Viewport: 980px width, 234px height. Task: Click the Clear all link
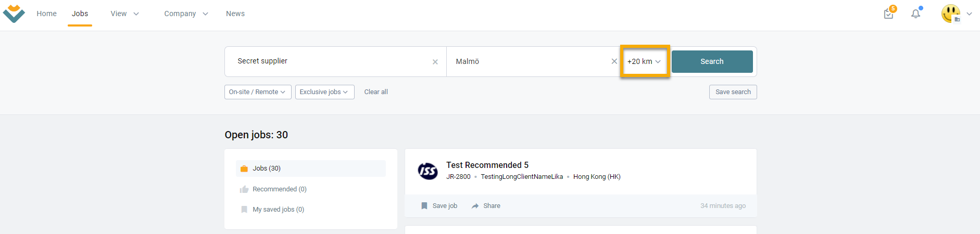click(x=376, y=92)
